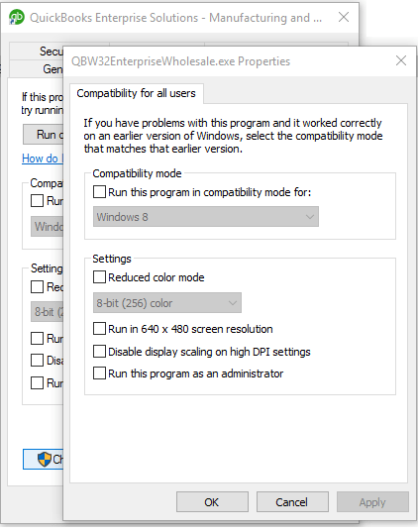This screenshot has height=532, width=418.
Task: Click the Run compatibility troubleshooter button behind dialog
Action: [x=44, y=135]
